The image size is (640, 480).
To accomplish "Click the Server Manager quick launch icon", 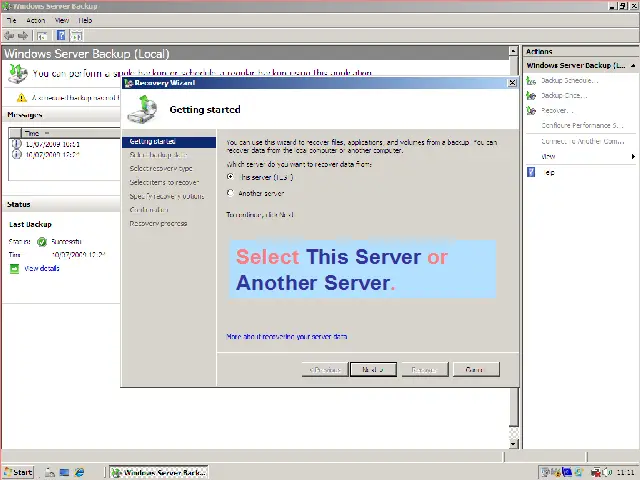I will pyautogui.click(x=50, y=472).
